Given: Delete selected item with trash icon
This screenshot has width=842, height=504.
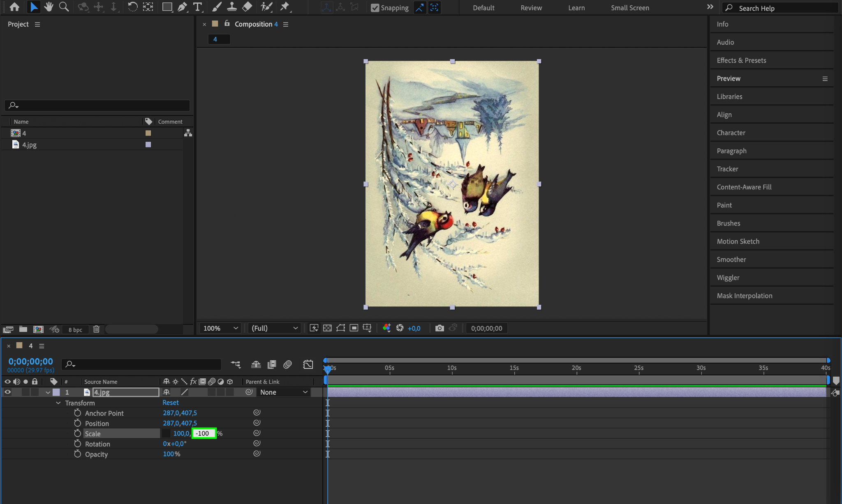Looking at the screenshot, I should click(96, 329).
